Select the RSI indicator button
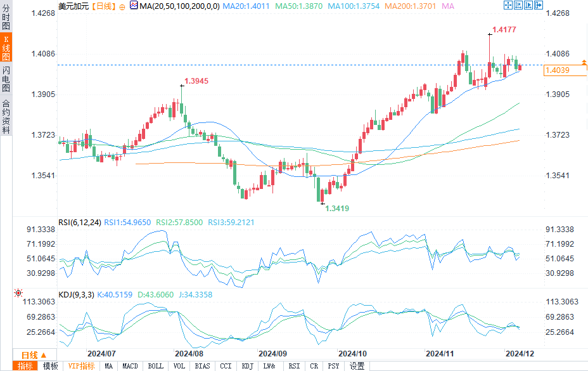This screenshot has height=371, width=588. [x=295, y=366]
